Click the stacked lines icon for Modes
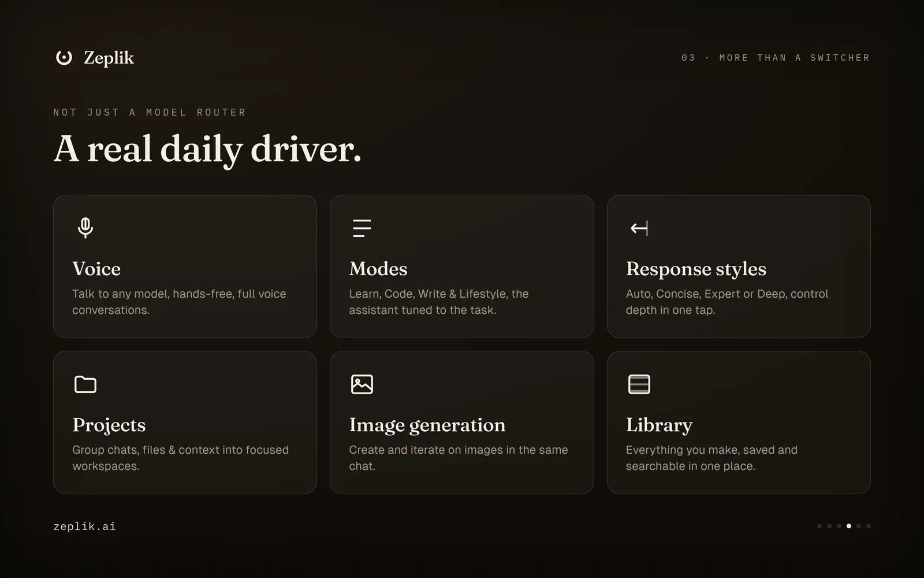Viewport: 924px width, 578px height. click(x=362, y=228)
